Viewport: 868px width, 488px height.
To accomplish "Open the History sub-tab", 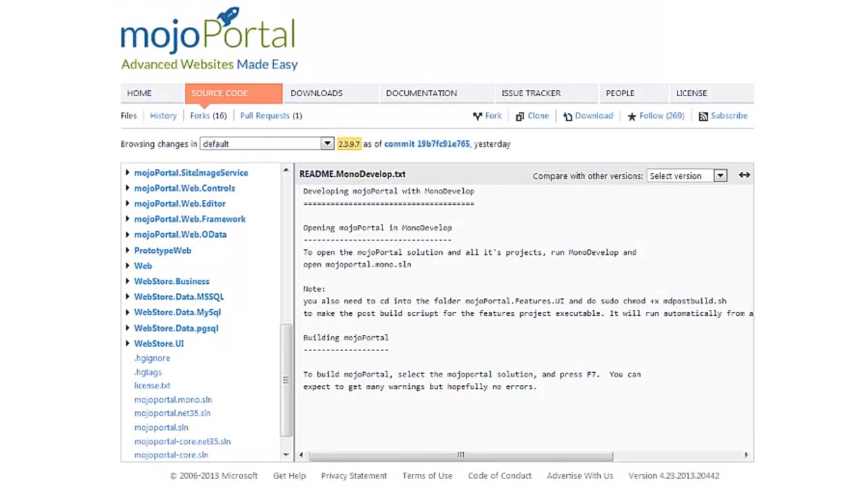I will pyautogui.click(x=163, y=116).
